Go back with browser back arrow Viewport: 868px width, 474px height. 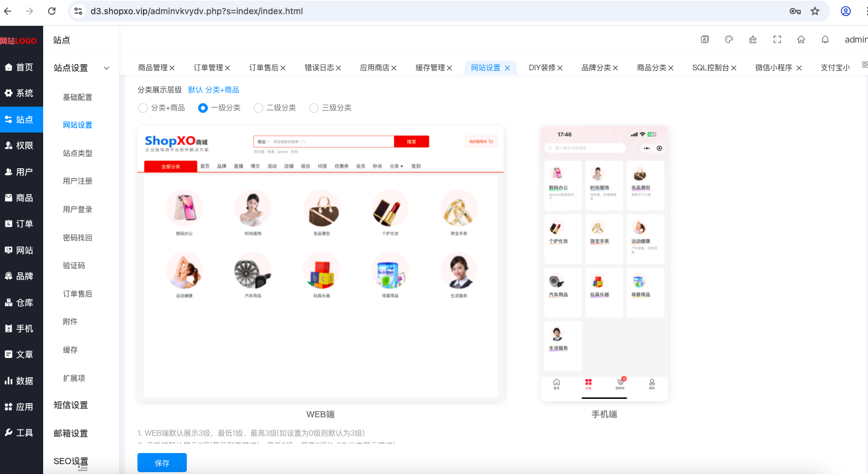(8, 11)
